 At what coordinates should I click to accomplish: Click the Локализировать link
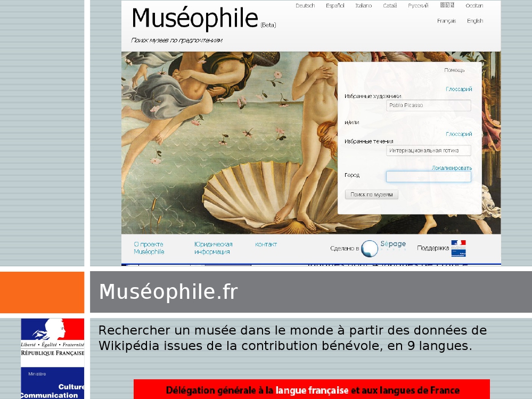(x=452, y=168)
